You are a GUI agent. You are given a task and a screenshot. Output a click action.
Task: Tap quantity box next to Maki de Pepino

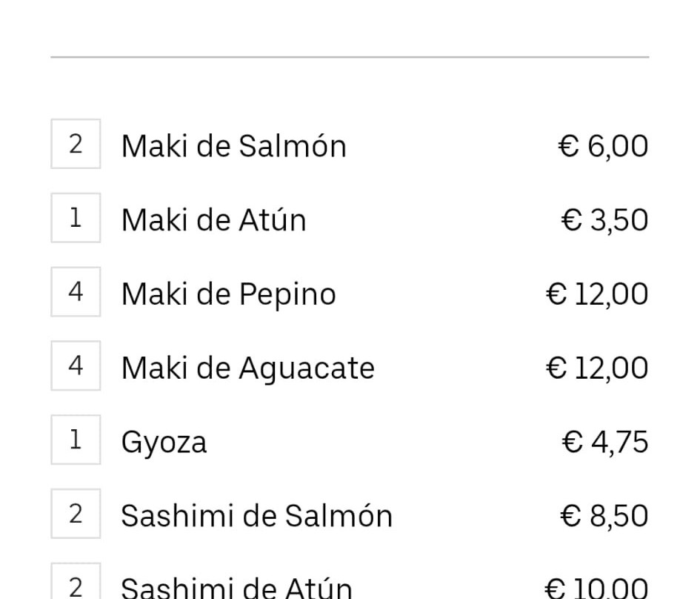[x=76, y=292]
